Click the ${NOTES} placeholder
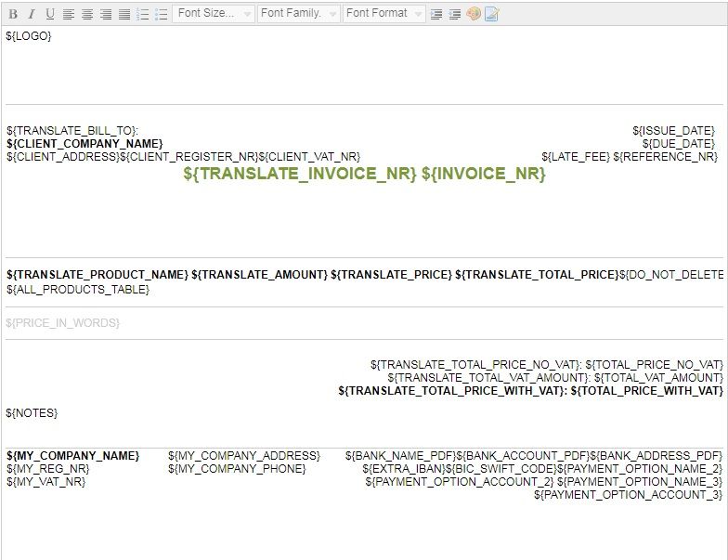 coord(32,412)
